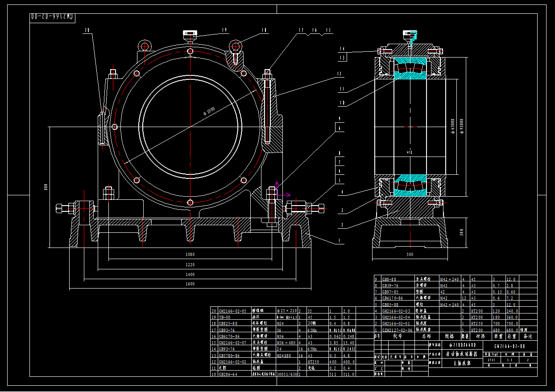Click the GM2166-02-02 code cell

[x=232, y=362]
